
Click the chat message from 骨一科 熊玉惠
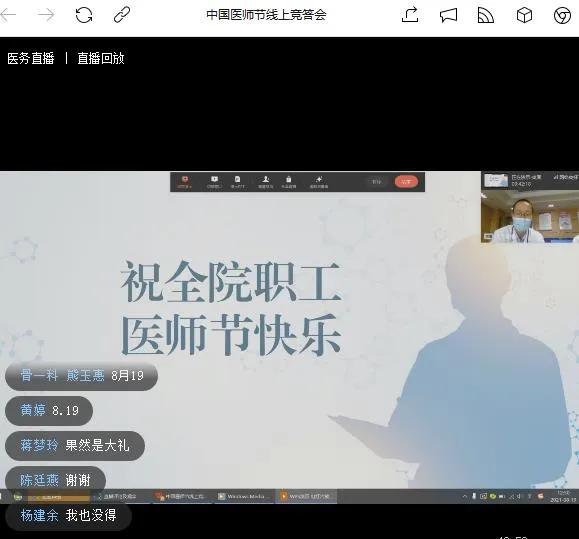click(82, 376)
